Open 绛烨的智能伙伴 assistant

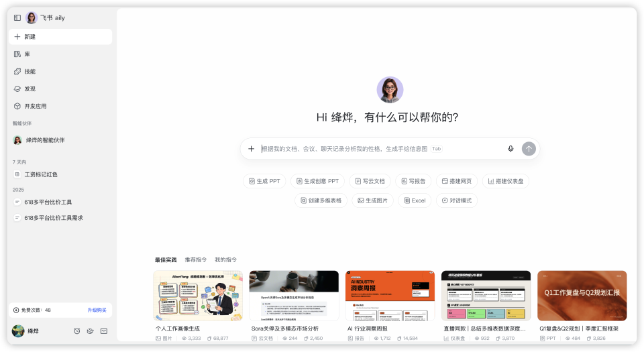(60, 140)
